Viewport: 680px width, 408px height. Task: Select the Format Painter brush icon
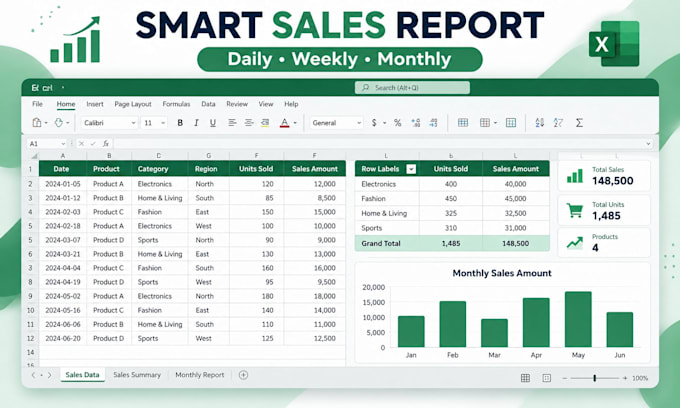pos(59,123)
